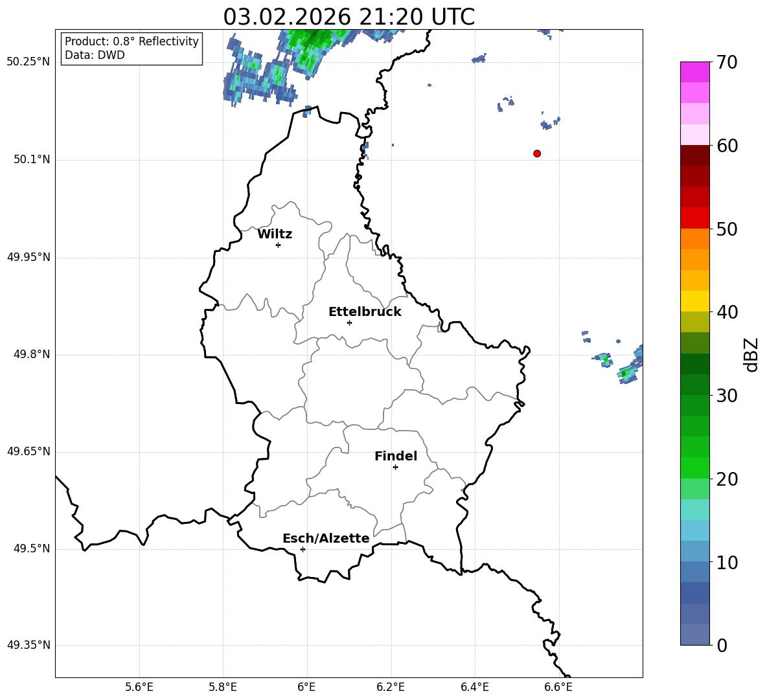Viewport: 767px width, 700px height.
Task: Click the 49.95°N latitude label
Action: pyautogui.click(x=29, y=257)
